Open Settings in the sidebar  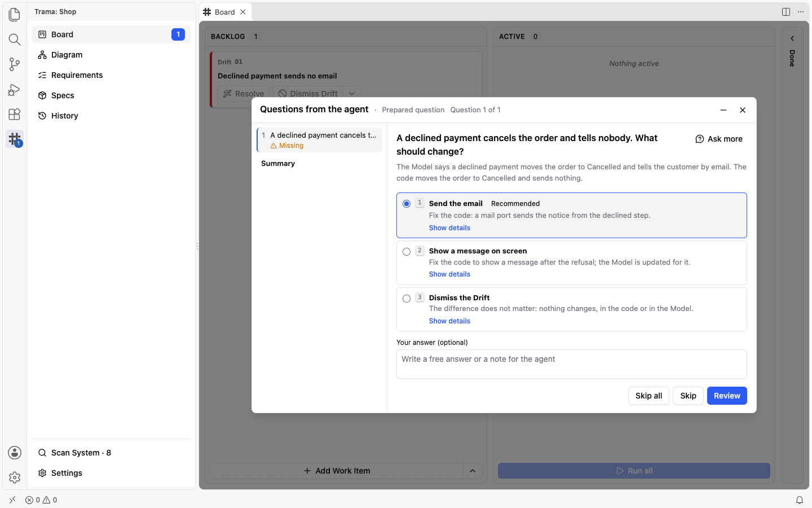112,473
